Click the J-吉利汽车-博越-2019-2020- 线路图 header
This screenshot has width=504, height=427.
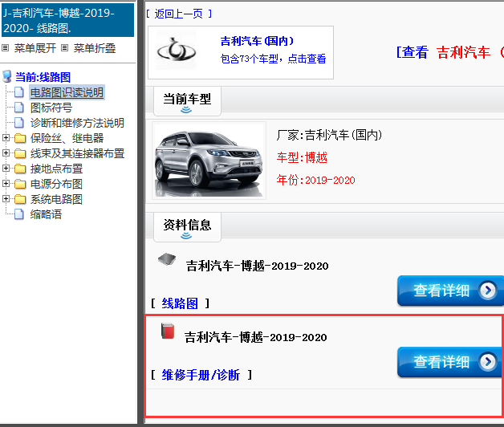coord(67,20)
